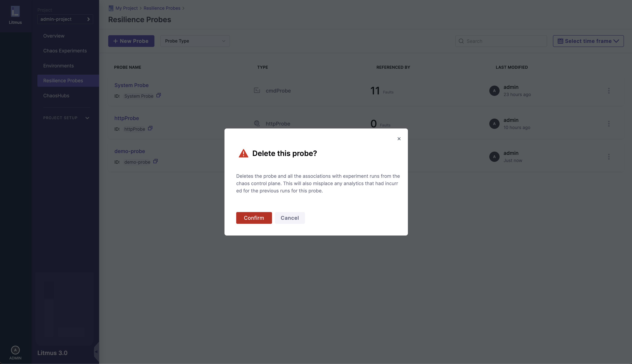This screenshot has width=632, height=364.
Task: Confirm the probe deletion
Action: tap(254, 218)
